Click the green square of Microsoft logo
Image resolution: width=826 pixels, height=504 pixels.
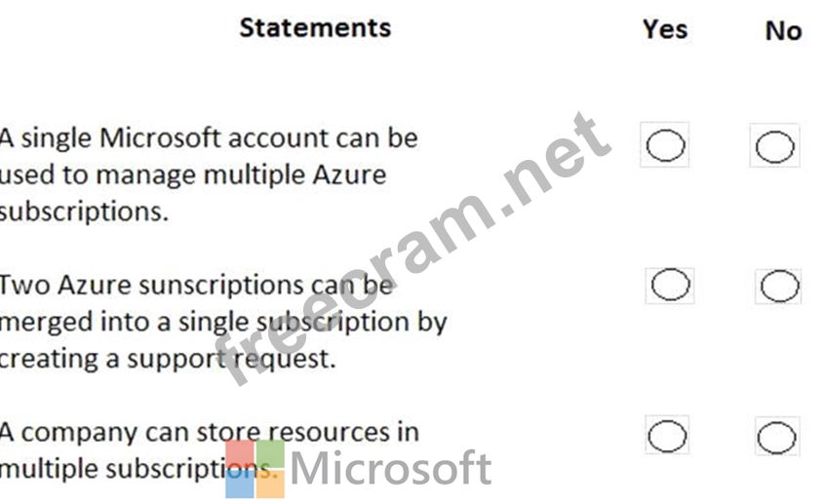[x=270, y=453]
